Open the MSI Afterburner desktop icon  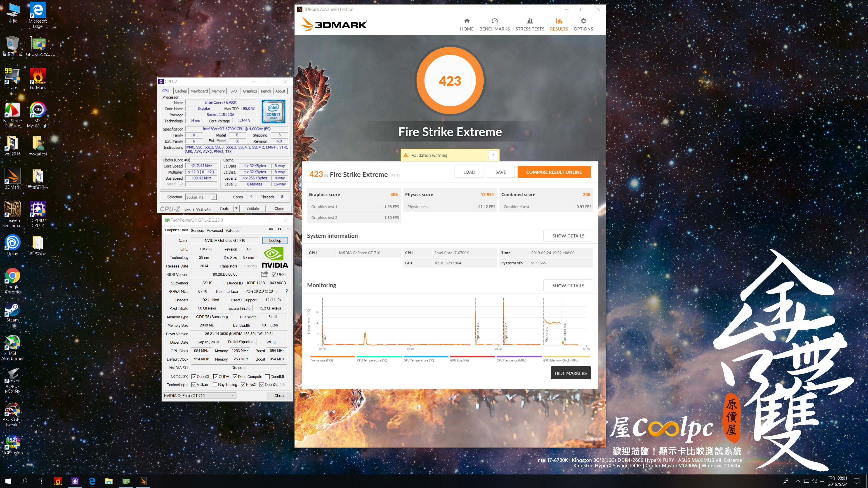(x=12, y=347)
